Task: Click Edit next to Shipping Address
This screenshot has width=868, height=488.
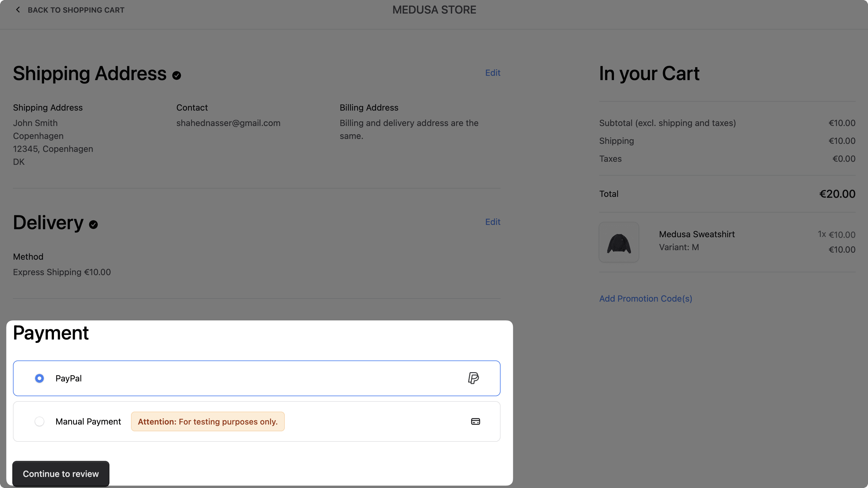Action: pyautogui.click(x=493, y=73)
